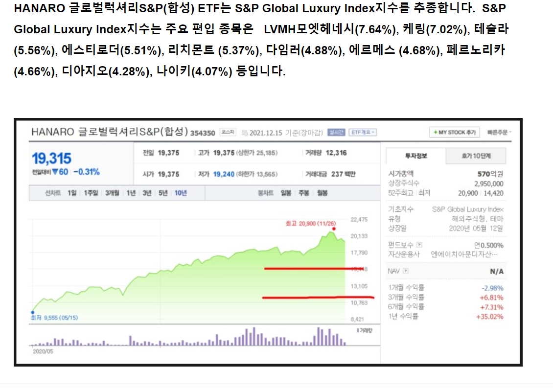The height and width of the screenshot is (392, 553).
Task: Click the current price 19,315
Action: tap(51, 159)
